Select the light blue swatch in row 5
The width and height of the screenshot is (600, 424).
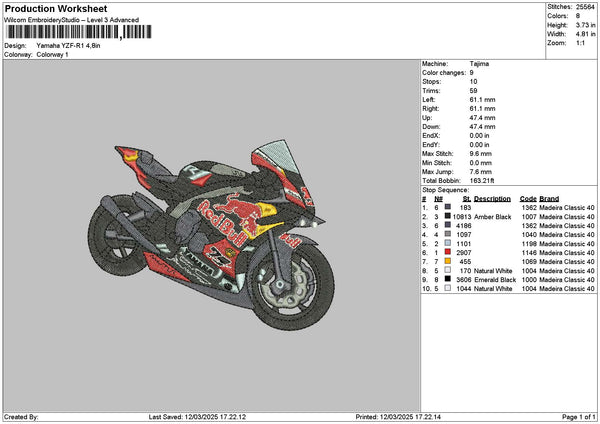[448, 243]
